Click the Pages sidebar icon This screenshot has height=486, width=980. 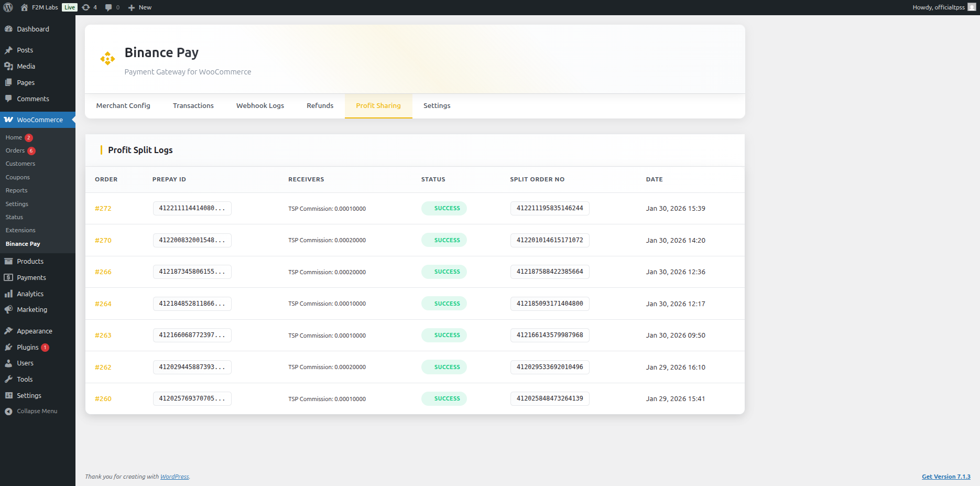pos(8,82)
